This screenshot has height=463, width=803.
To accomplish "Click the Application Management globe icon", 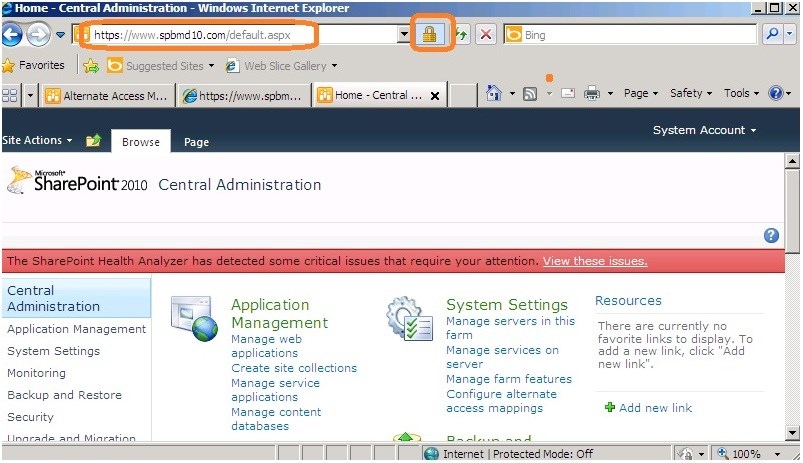I will [194, 318].
